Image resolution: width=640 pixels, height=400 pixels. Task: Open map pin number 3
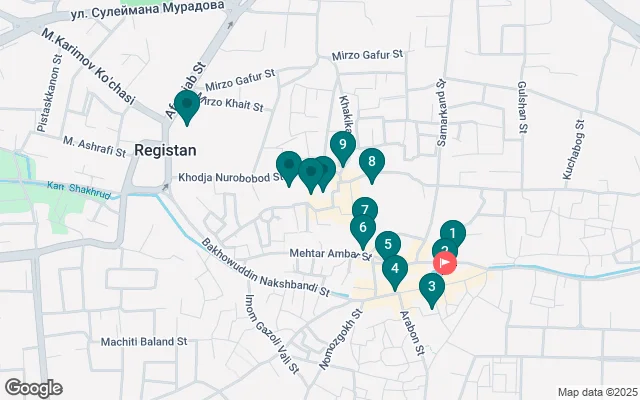(x=431, y=289)
